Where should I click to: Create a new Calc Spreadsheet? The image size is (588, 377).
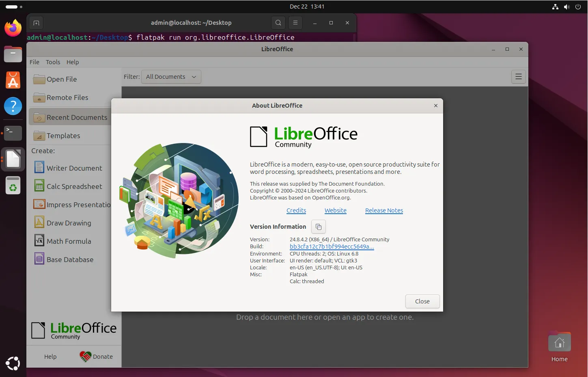tap(69, 186)
